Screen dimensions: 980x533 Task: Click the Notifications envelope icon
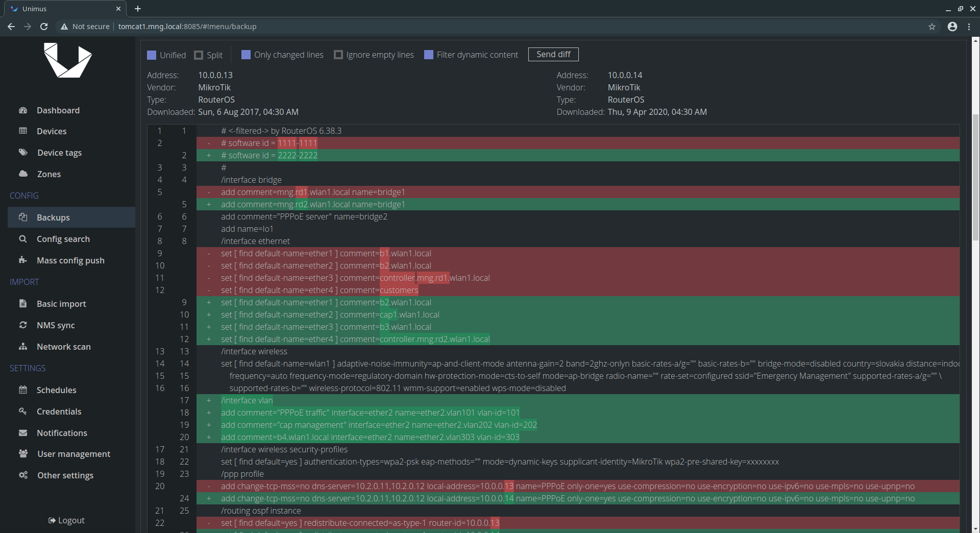[x=23, y=433]
